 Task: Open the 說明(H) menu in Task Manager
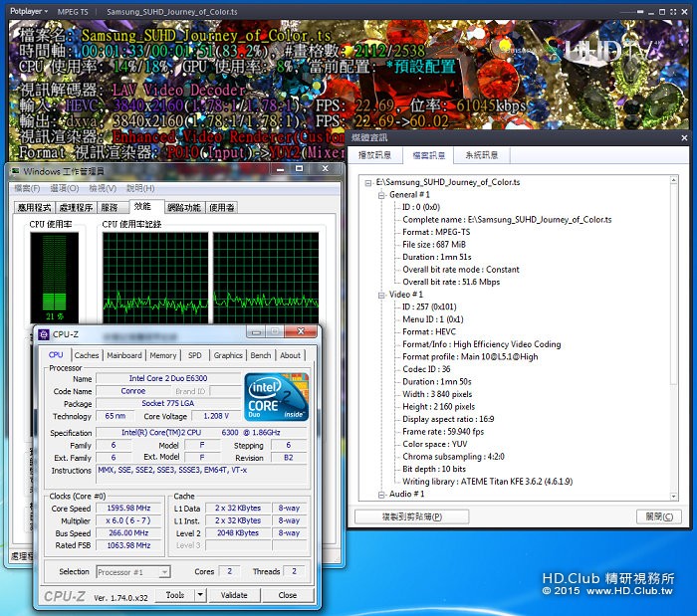point(140,188)
